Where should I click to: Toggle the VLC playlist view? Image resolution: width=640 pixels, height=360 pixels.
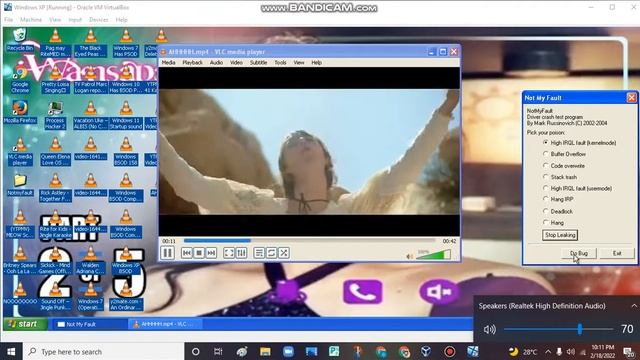pos(259,253)
